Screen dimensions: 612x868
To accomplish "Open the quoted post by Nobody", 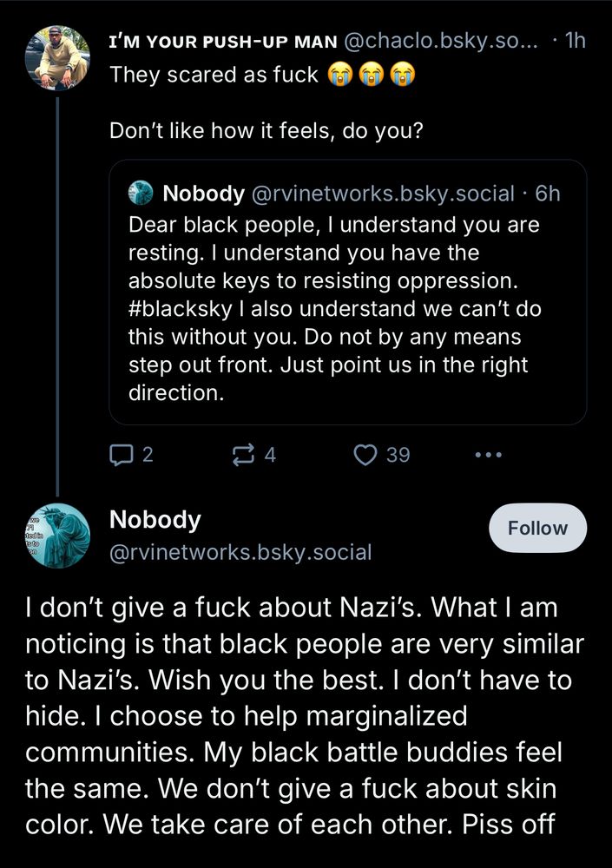I will (347, 295).
